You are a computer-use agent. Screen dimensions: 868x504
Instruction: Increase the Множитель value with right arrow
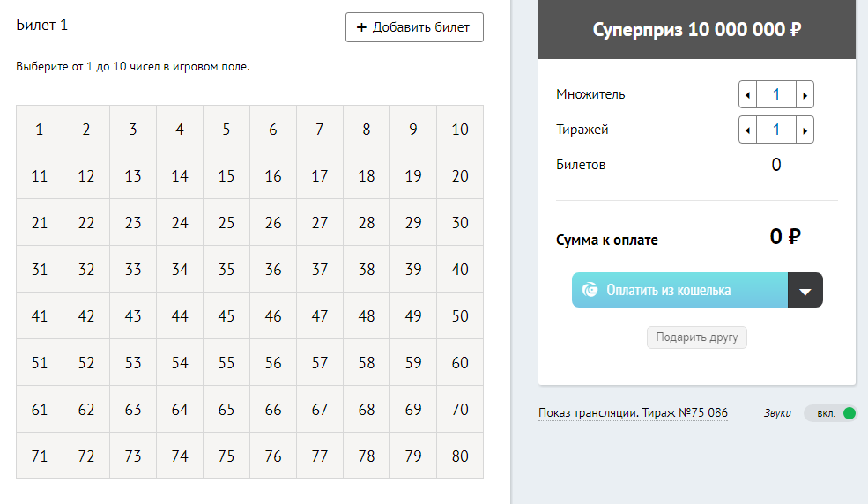[x=805, y=94]
